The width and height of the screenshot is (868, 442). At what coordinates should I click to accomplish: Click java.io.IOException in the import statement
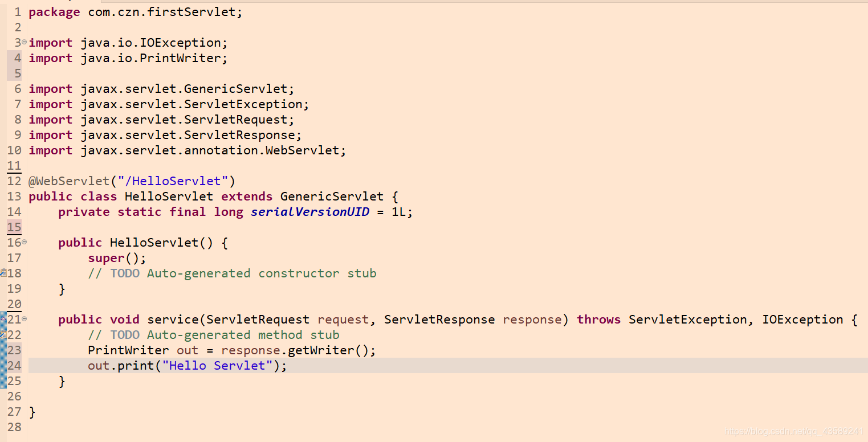150,43
